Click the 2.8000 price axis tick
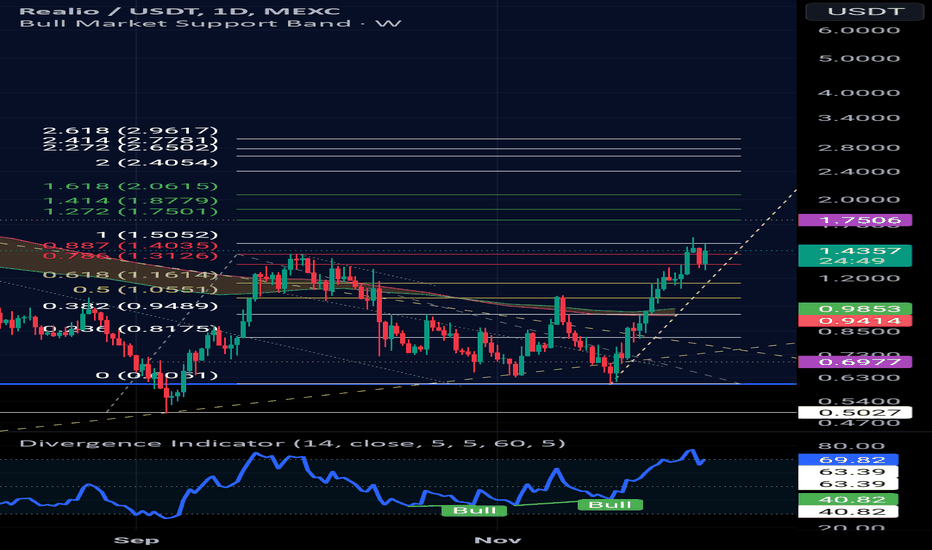Viewport: 932px width, 550px height. (859, 147)
